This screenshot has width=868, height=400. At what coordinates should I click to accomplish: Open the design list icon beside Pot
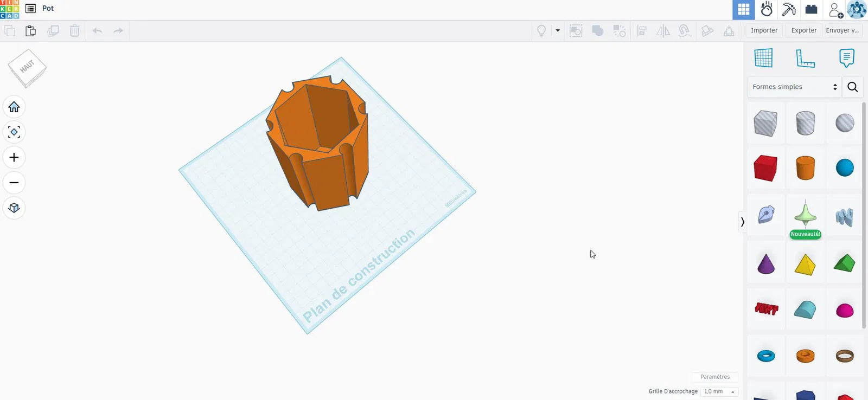pyautogui.click(x=31, y=9)
